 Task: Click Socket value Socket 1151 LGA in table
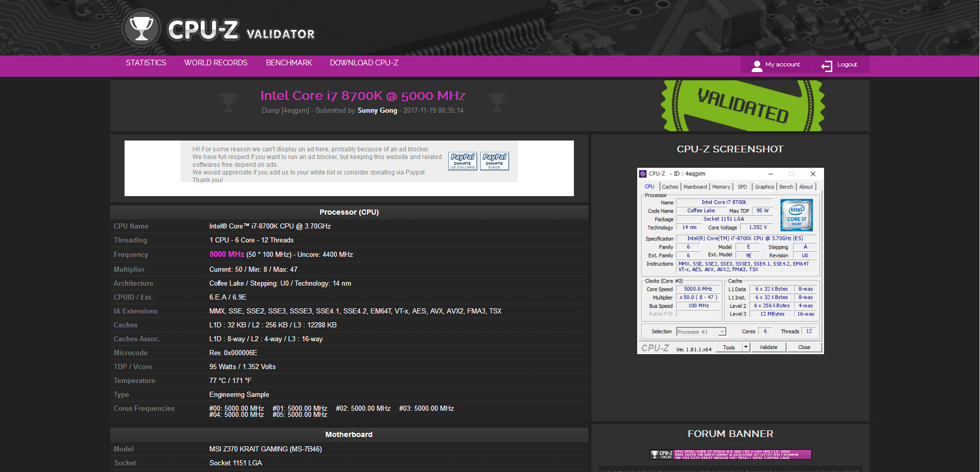click(236, 463)
